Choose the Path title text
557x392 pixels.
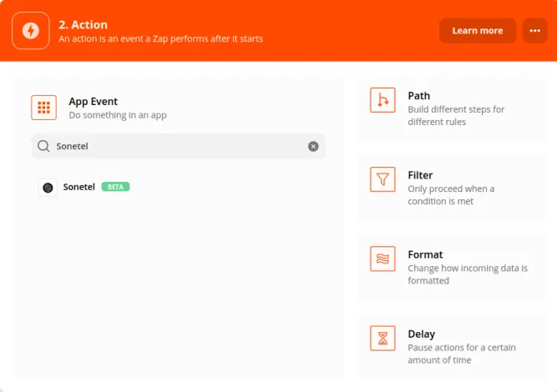click(x=419, y=96)
